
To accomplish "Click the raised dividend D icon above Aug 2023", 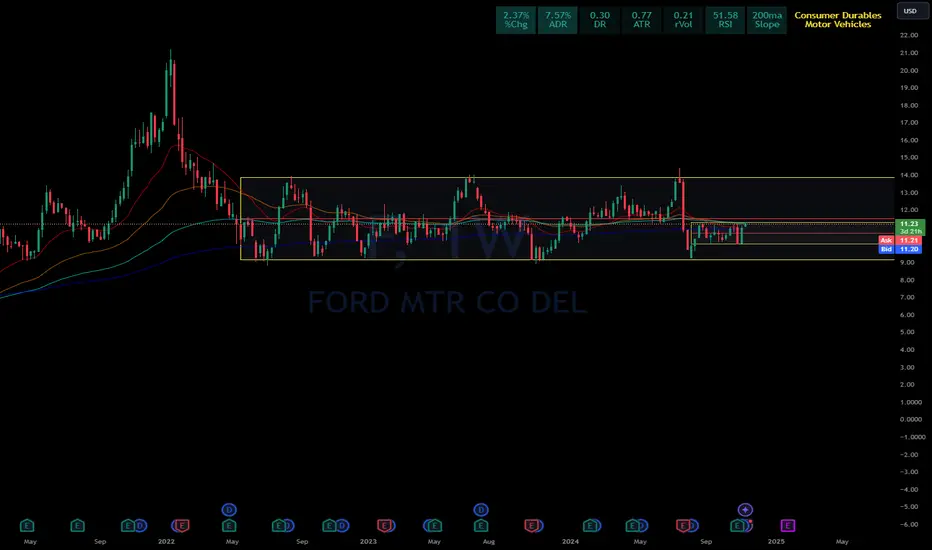I will point(481,510).
